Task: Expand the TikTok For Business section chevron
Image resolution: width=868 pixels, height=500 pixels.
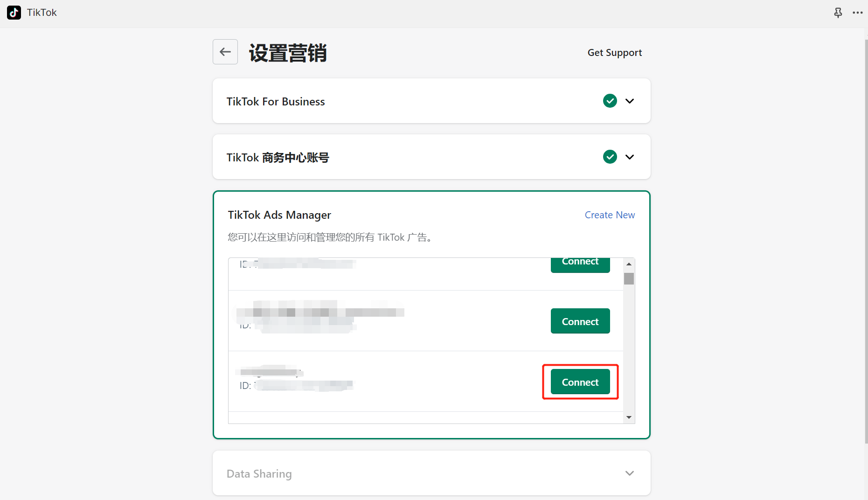Action: (x=630, y=101)
